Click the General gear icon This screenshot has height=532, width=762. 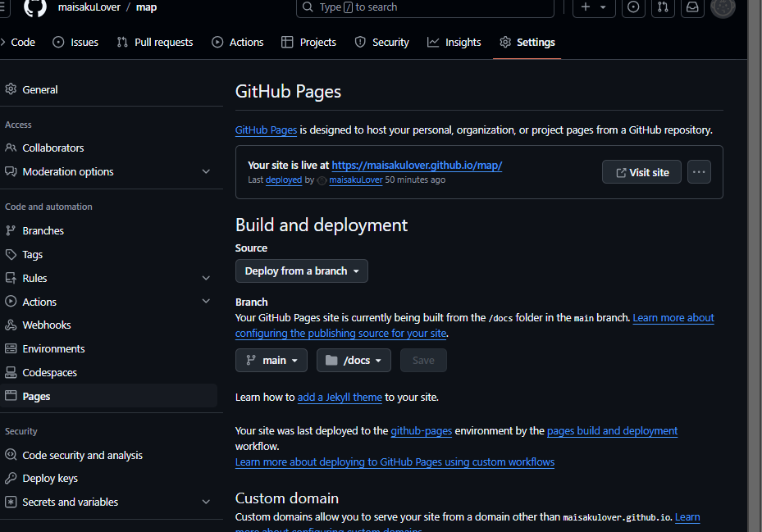coord(11,89)
